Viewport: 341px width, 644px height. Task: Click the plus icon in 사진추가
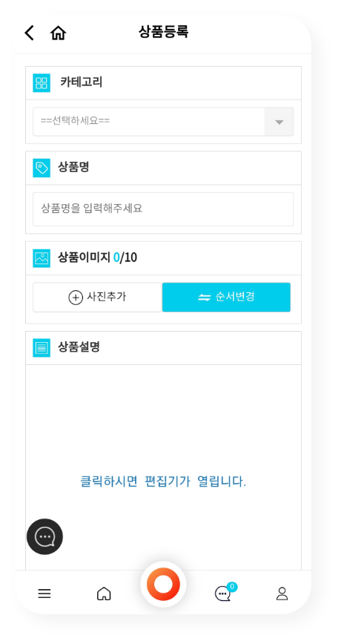pyautogui.click(x=76, y=298)
